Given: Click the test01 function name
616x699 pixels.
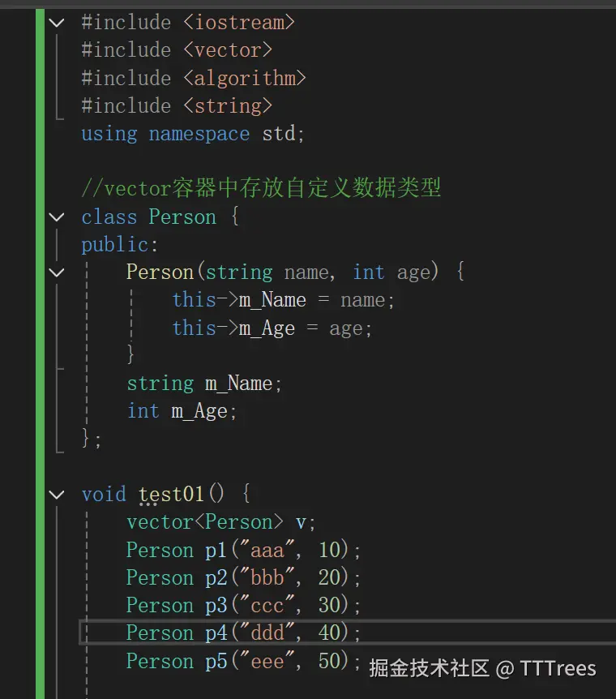Looking at the screenshot, I should pyautogui.click(x=172, y=494).
